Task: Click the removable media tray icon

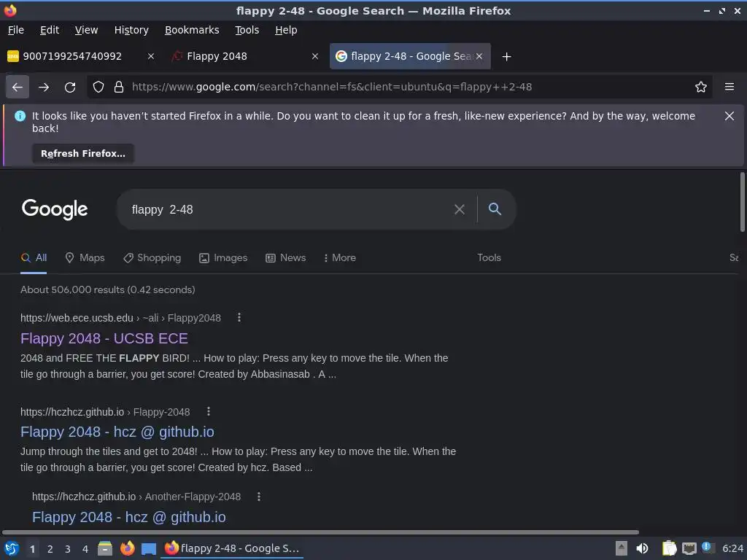Action: pos(622,548)
